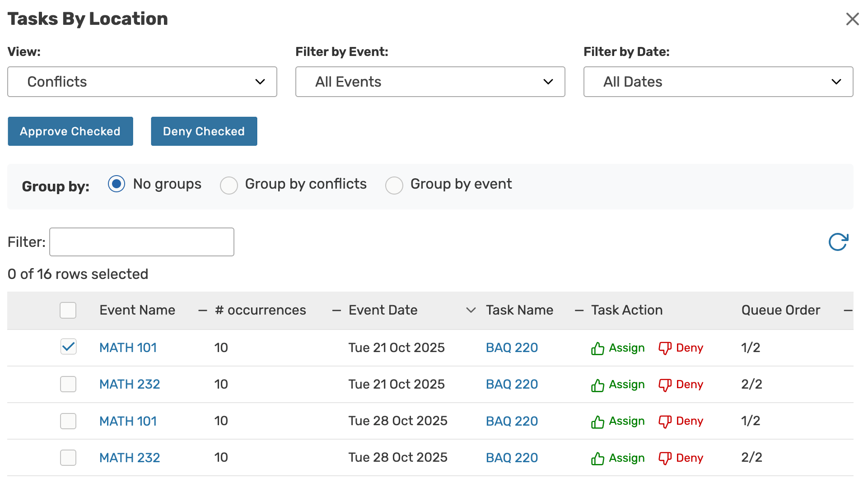Deny the MATH 232 task for Tue 28 Oct
868x478 pixels.
pos(681,457)
